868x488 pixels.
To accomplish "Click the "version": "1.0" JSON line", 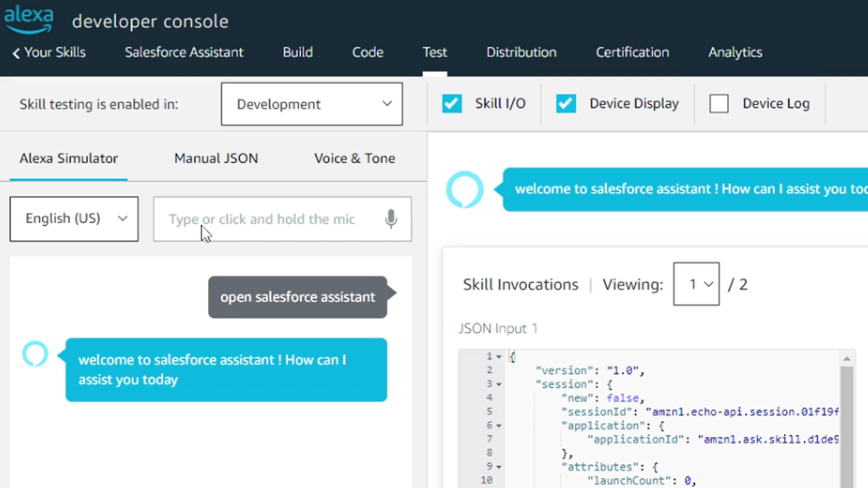I will coord(590,370).
